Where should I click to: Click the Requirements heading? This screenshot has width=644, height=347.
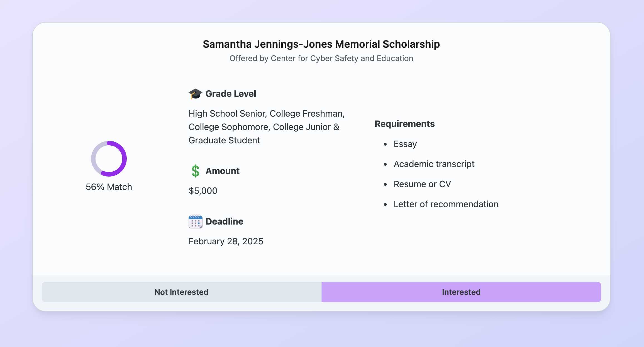[404, 124]
